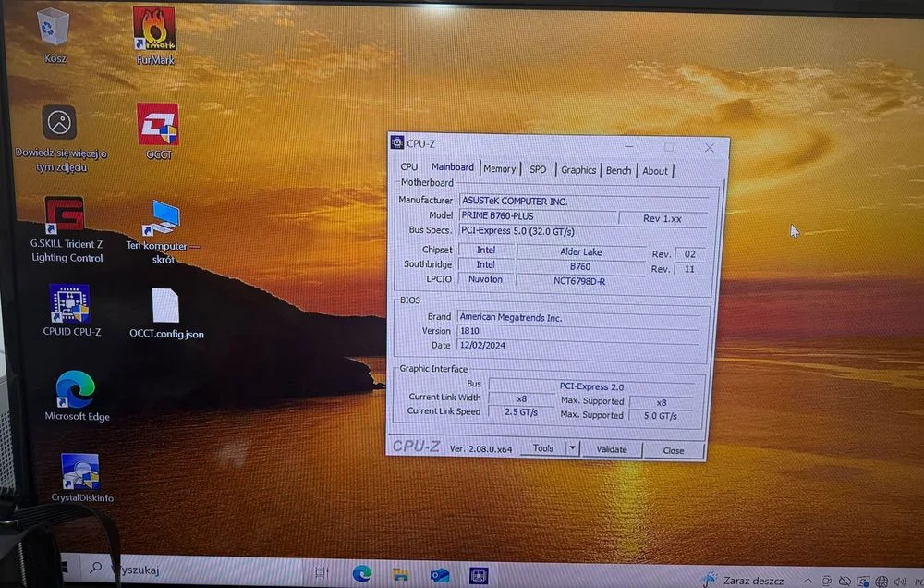Click the BIOS Date '12/02/2024' field
Screen dimensions: 924x588
577,346
